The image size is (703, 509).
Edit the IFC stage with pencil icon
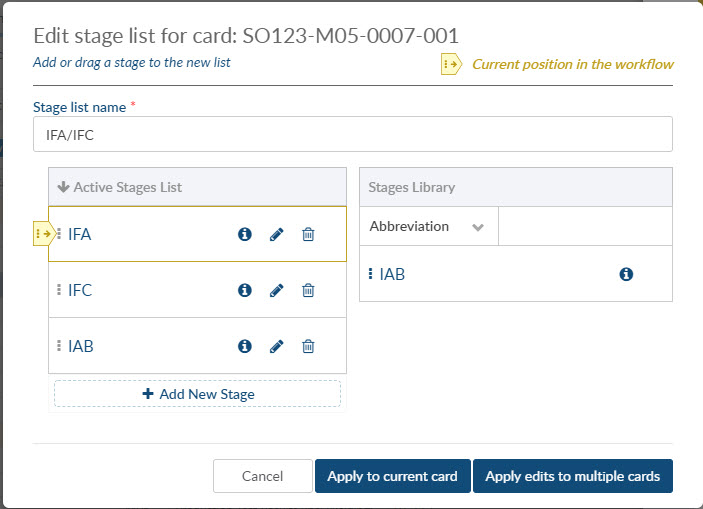click(276, 290)
